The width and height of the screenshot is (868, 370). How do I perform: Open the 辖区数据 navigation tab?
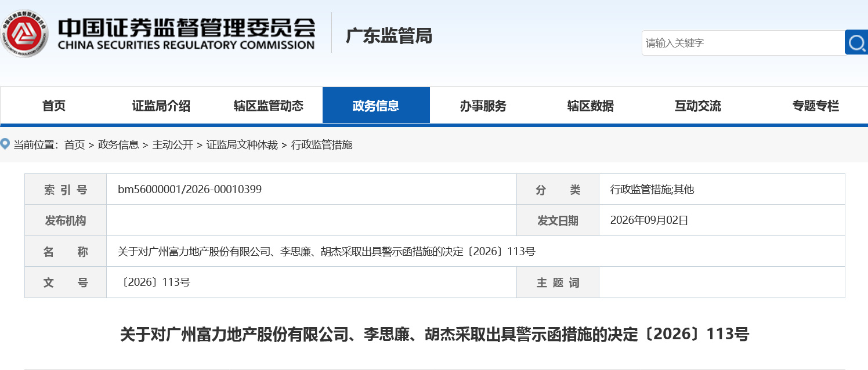591,106
